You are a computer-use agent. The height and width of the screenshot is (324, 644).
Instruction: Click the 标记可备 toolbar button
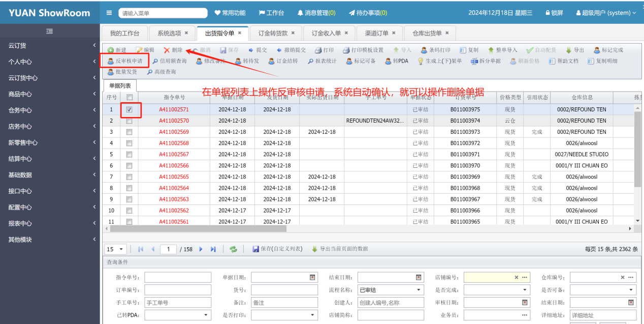[361, 61]
